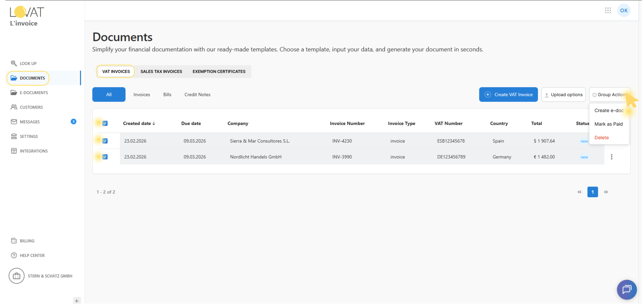Uncheck the Sierra & Mar Consultores row
644x304 pixels.
(x=105, y=141)
